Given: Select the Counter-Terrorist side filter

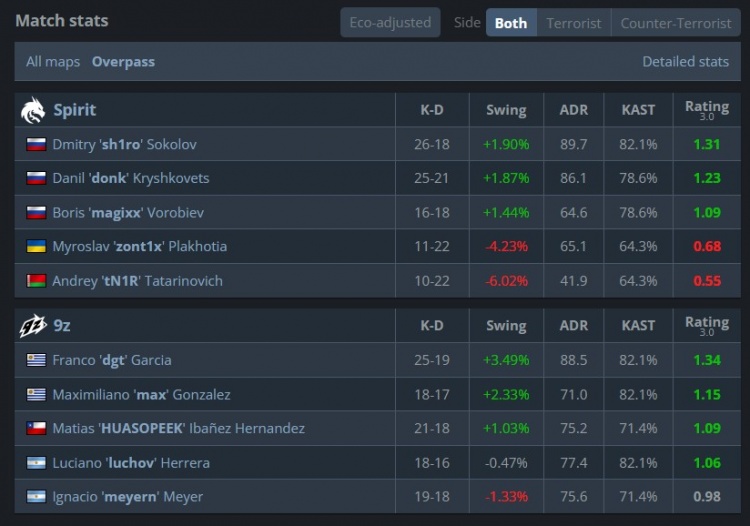Looking at the screenshot, I should pos(676,22).
